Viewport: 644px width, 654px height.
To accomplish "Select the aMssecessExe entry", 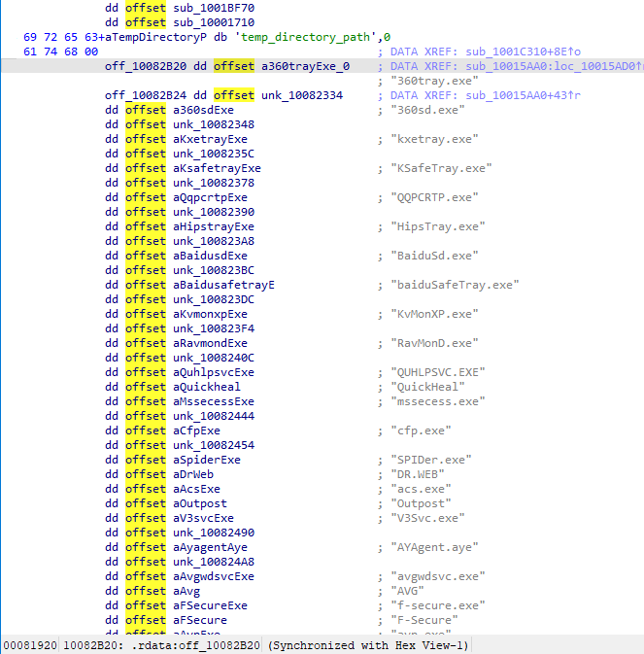I will pyautogui.click(x=214, y=402).
